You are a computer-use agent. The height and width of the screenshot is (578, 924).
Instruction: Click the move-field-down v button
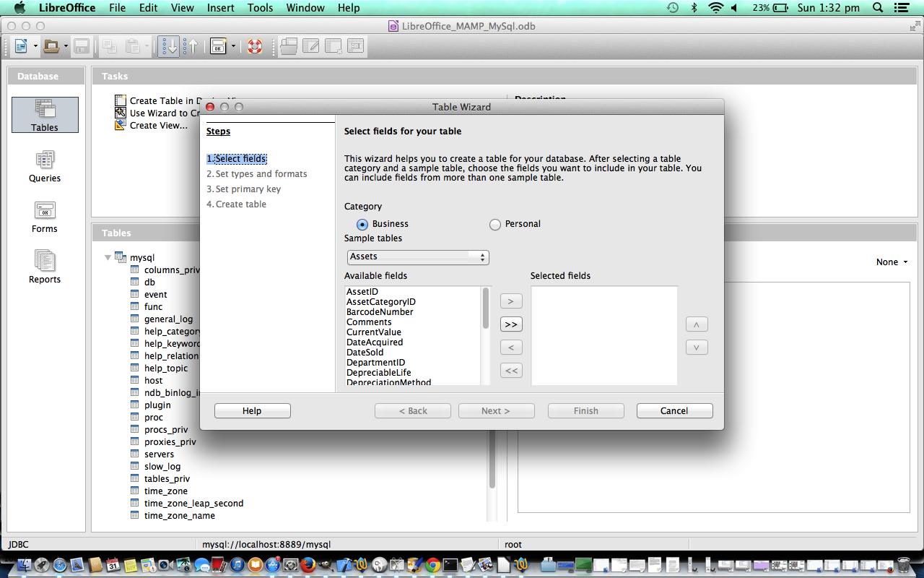tap(697, 348)
